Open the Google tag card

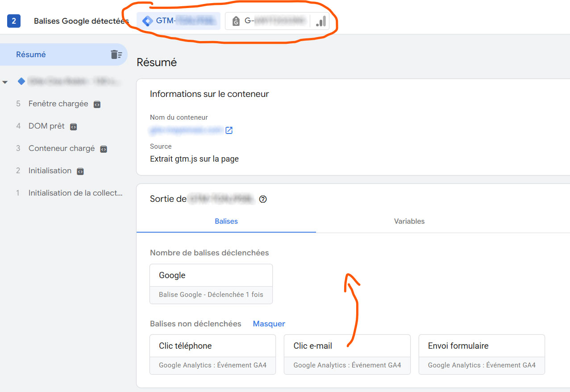(211, 284)
